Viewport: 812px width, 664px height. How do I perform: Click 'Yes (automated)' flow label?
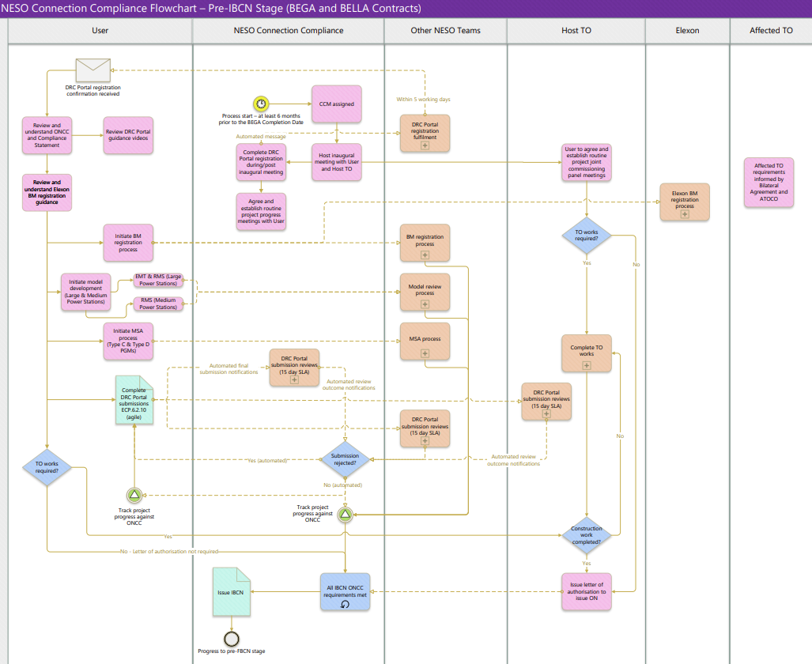pyautogui.click(x=267, y=460)
